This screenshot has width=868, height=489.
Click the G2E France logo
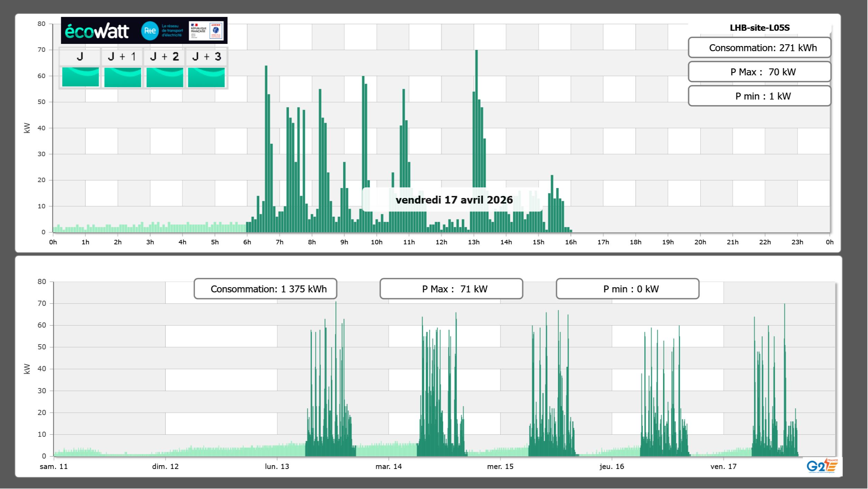pyautogui.click(x=822, y=466)
